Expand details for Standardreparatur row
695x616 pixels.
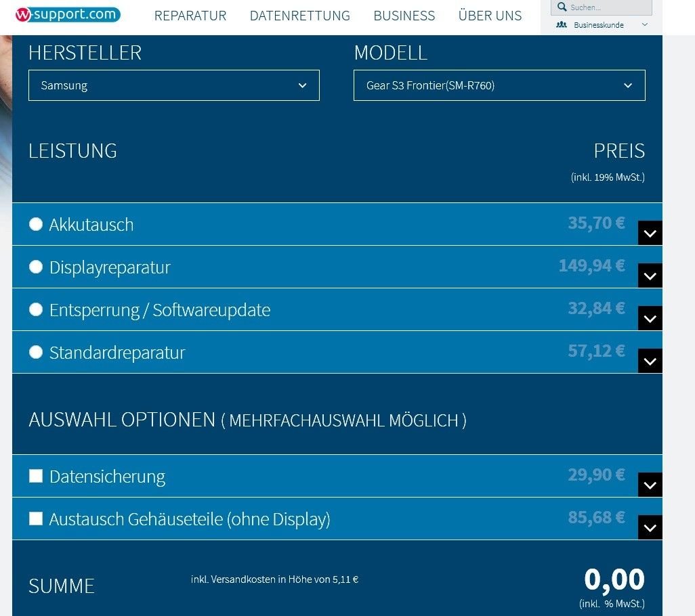650,361
